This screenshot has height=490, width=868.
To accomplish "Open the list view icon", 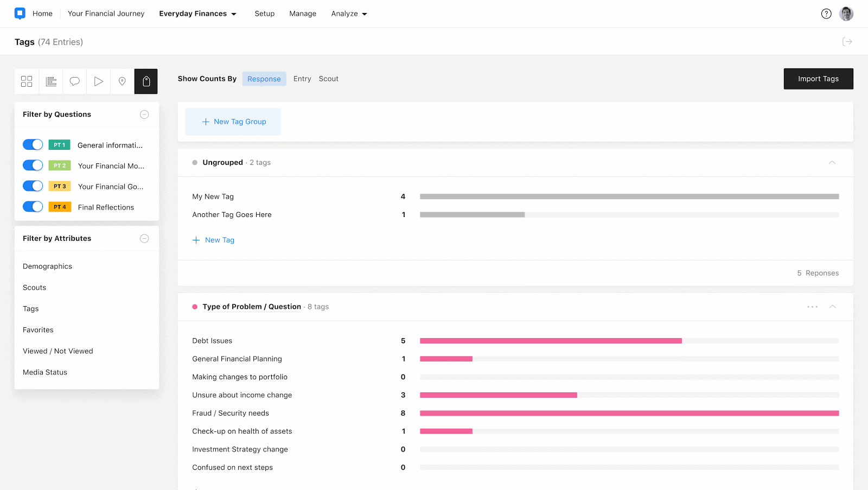I will (x=51, y=81).
